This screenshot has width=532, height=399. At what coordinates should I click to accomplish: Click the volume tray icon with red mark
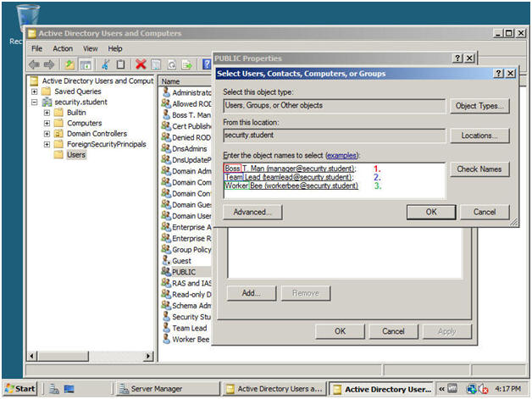(483, 389)
